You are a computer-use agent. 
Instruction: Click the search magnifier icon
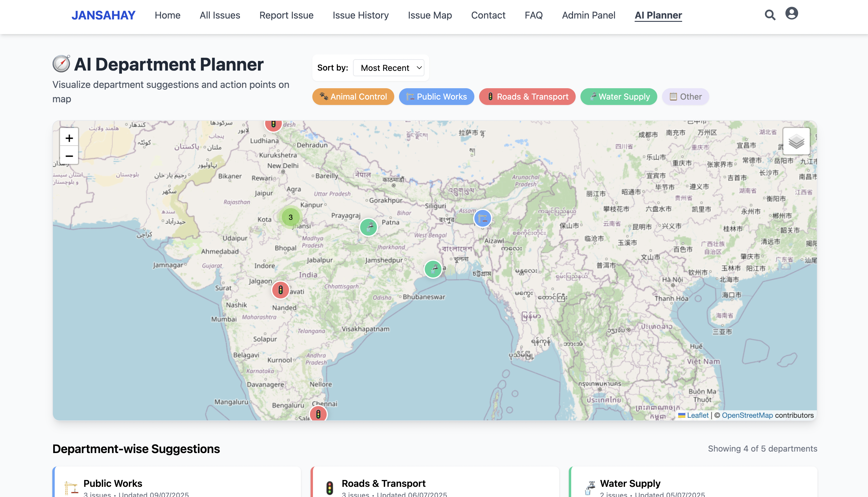770,15
